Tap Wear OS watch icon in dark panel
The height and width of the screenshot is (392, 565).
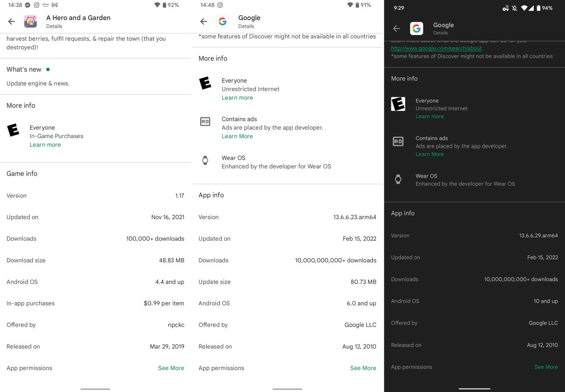[398, 179]
